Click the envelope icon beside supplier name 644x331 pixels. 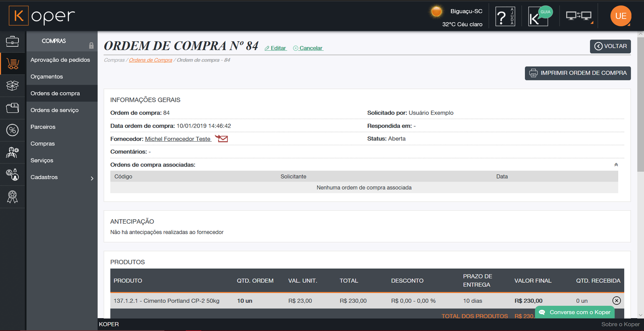tap(221, 139)
